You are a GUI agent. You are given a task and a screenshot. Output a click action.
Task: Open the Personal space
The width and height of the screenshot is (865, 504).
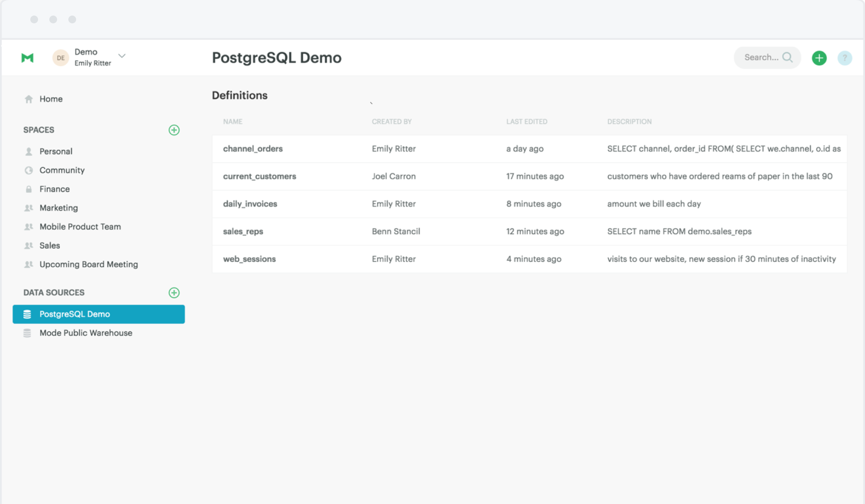[x=56, y=151]
